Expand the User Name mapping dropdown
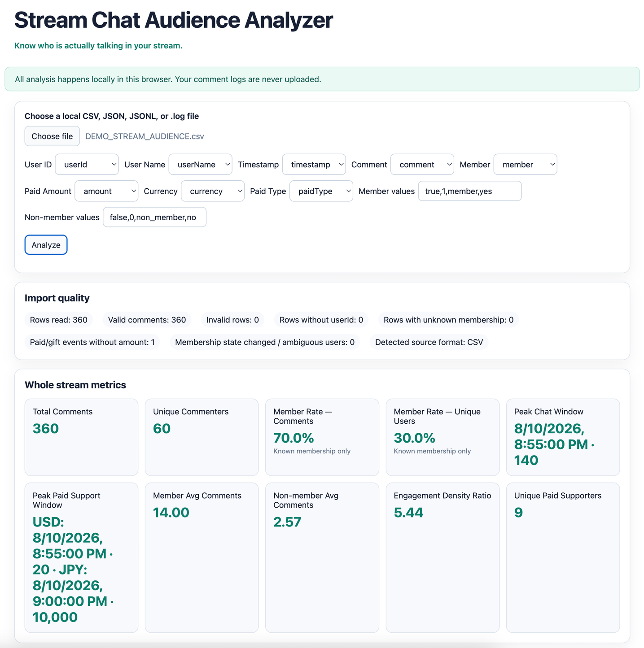 (200, 165)
